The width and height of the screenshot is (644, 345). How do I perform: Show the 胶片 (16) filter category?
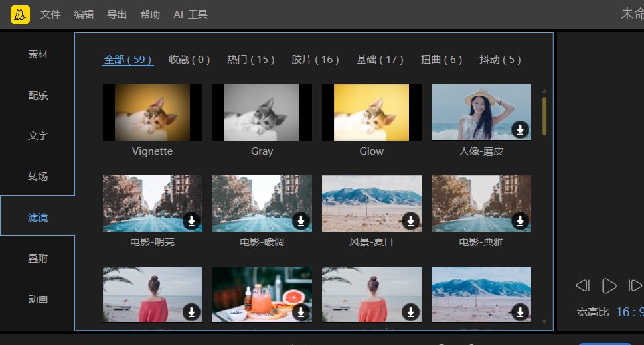tap(315, 60)
